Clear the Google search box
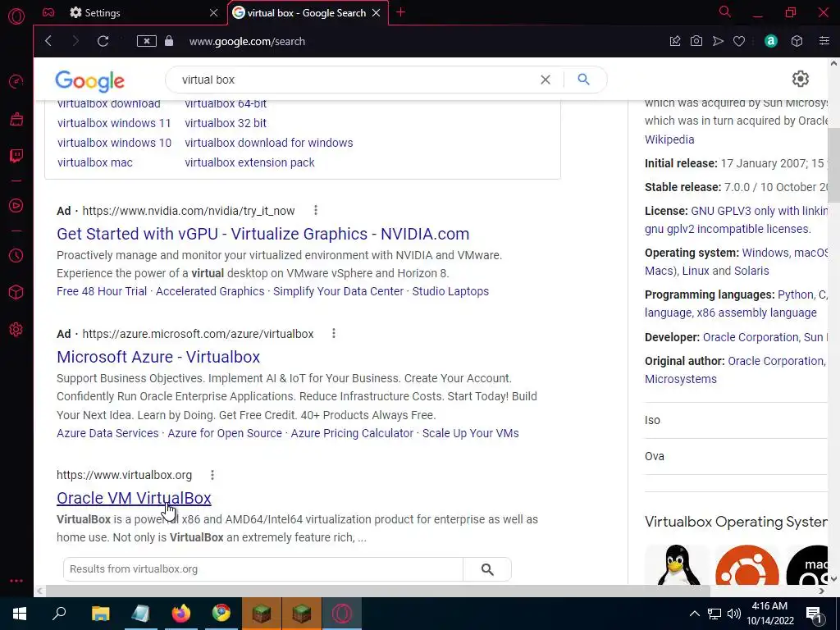This screenshot has width=840, height=630. pyautogui.click(x=546, y=80)
